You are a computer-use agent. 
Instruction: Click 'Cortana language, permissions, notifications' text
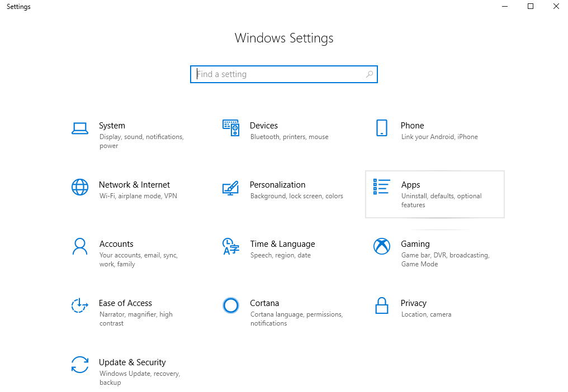(296, 318)
